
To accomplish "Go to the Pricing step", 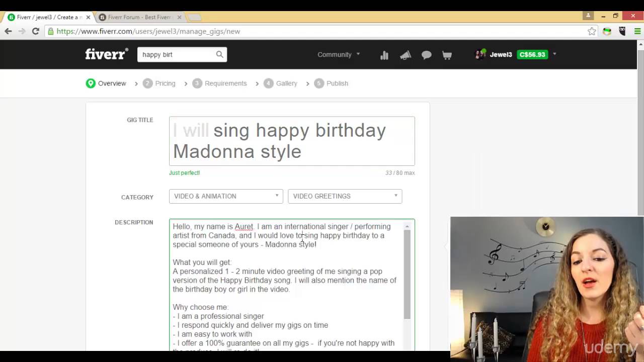I will tap(159, 83).
